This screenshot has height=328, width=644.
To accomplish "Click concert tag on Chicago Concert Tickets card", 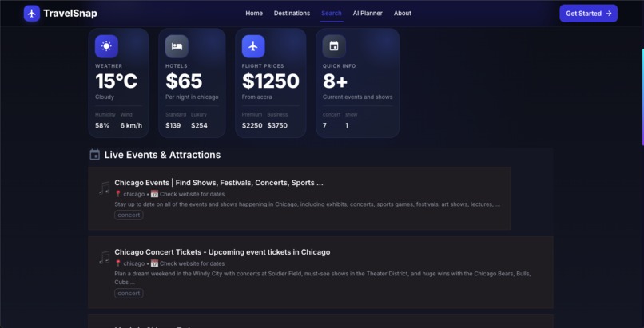I will coord(129,293).
